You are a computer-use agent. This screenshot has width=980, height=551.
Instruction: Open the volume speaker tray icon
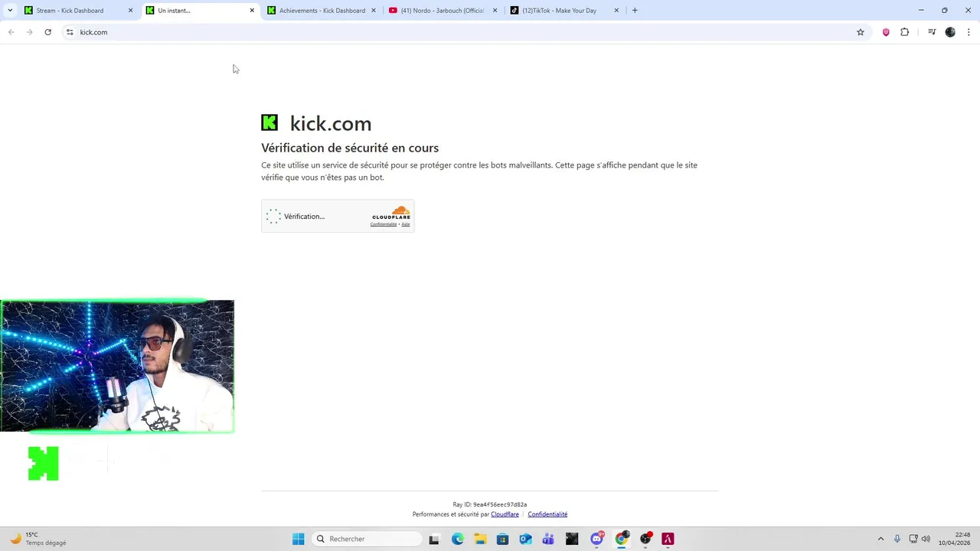[x=926, y=539]
